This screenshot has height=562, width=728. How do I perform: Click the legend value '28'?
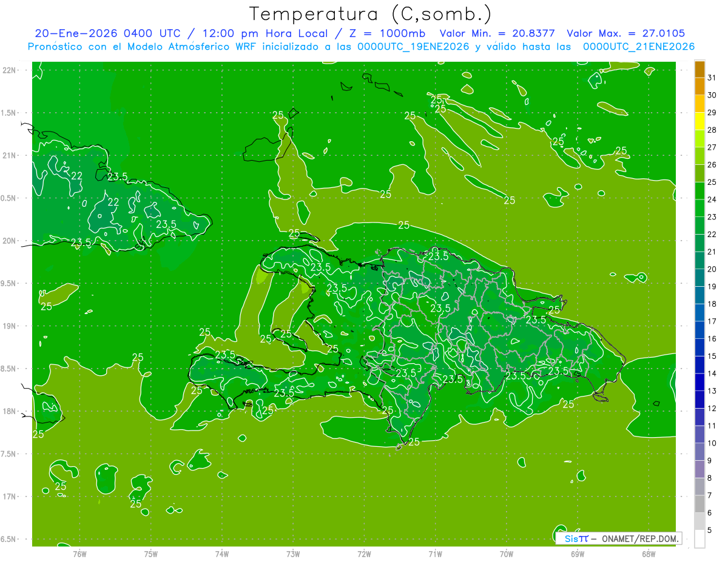click(x=712, y=130)
